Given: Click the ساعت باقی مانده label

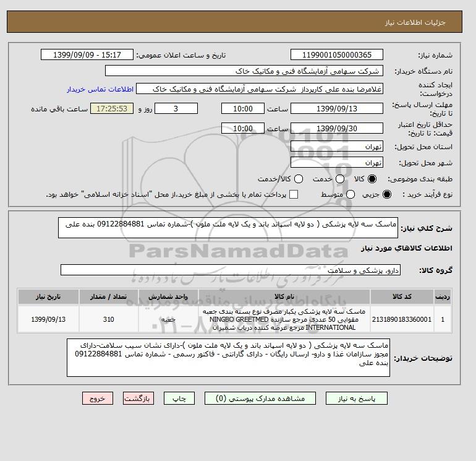Looking at the screenshot, I should coord(59,109).
